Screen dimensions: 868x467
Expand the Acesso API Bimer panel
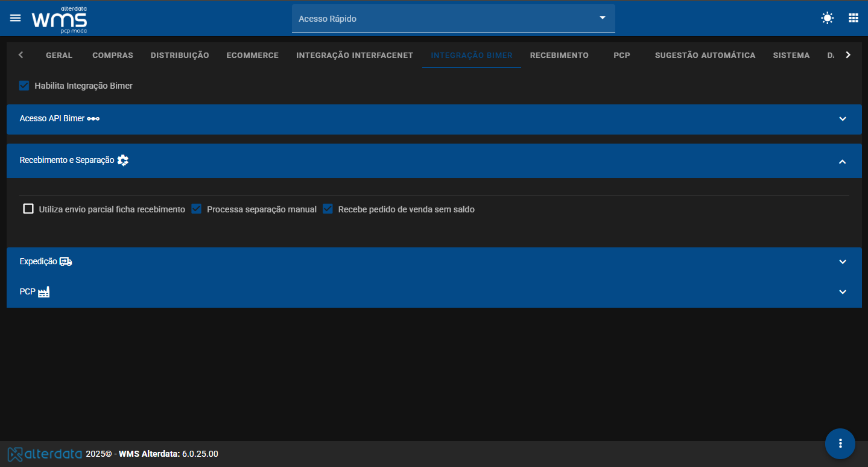point(434,119)
